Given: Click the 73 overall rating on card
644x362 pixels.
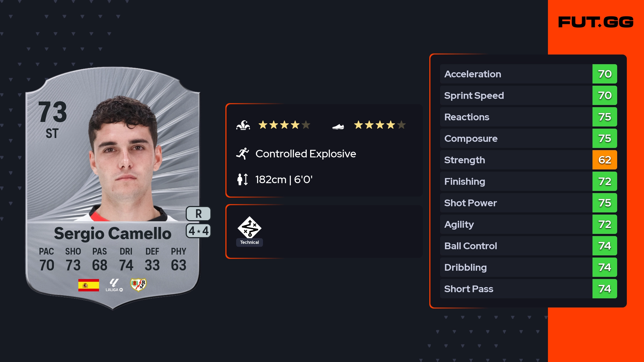Looking at the screenshot, I should pyautogui.click(x=53, y=112).
